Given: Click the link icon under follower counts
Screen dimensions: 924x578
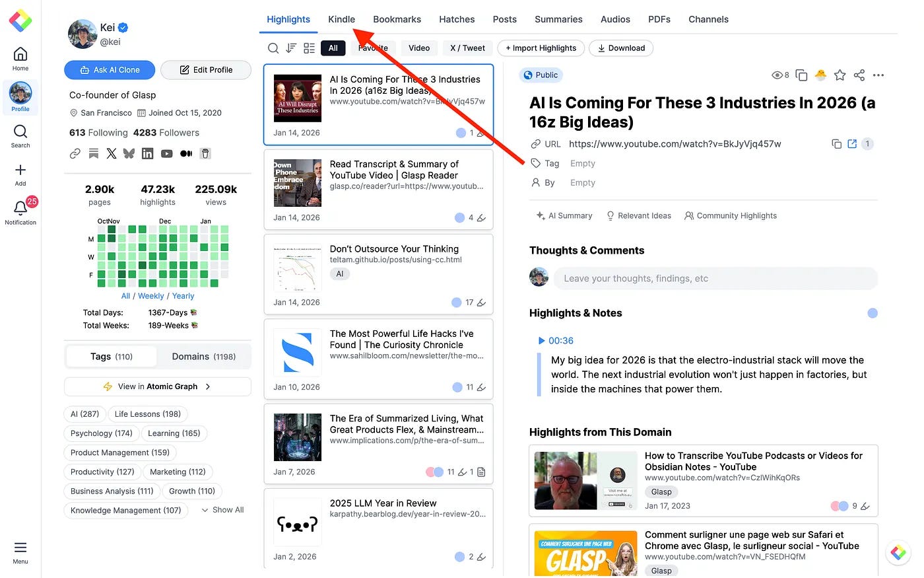Looking at the screenshot, I should click(x=75, y=153).
